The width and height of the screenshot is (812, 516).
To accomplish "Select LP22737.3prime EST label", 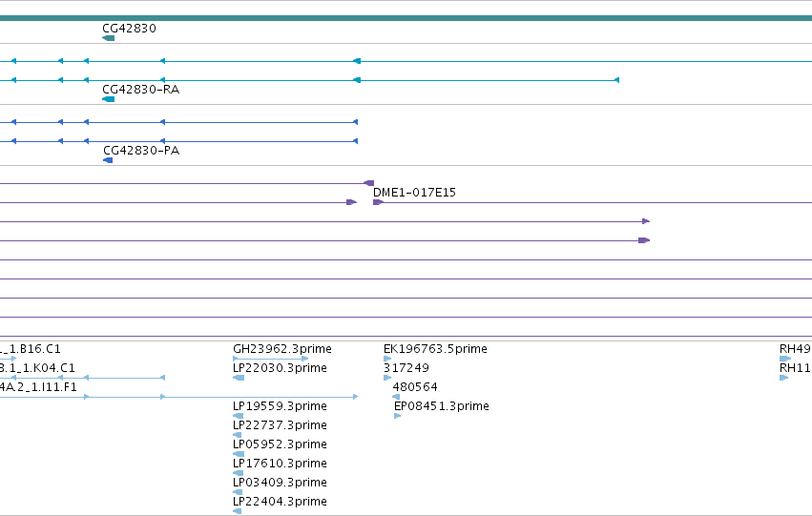I will [x=281, y=425].
